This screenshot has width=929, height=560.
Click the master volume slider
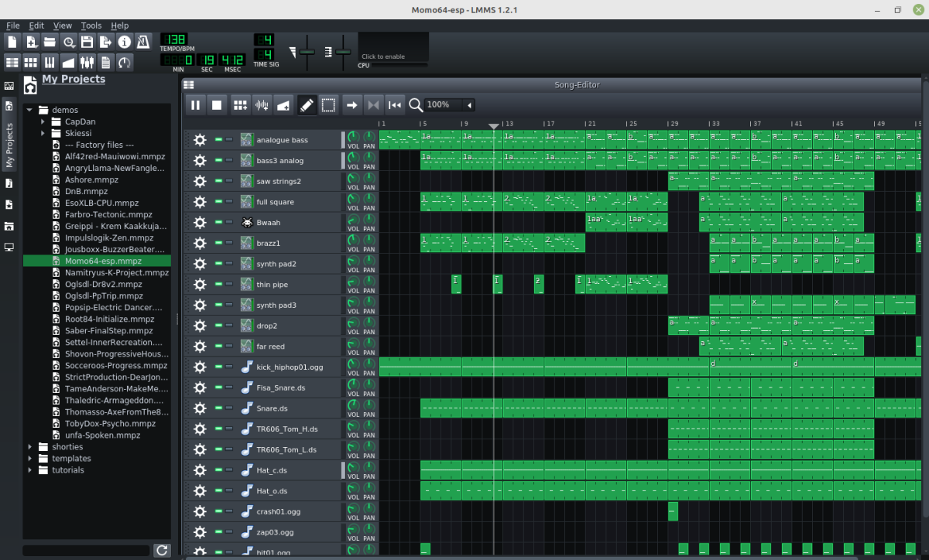pyautogui.click(x=307, y=51)
